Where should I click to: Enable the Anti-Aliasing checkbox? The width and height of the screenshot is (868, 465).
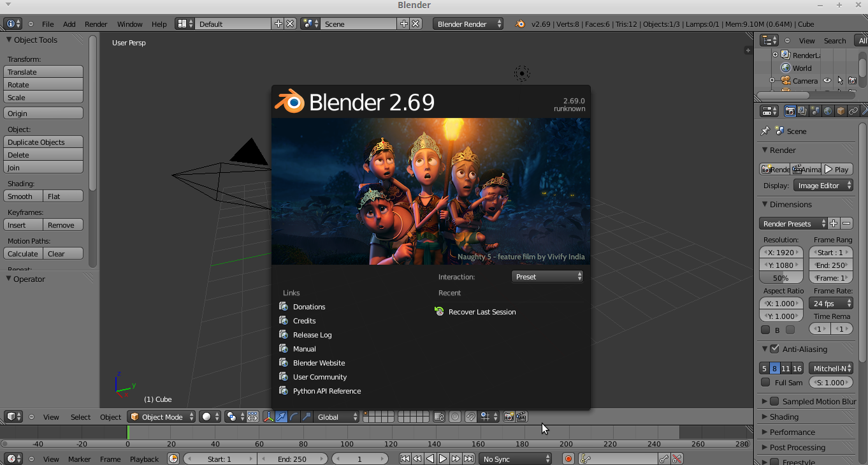774,349
